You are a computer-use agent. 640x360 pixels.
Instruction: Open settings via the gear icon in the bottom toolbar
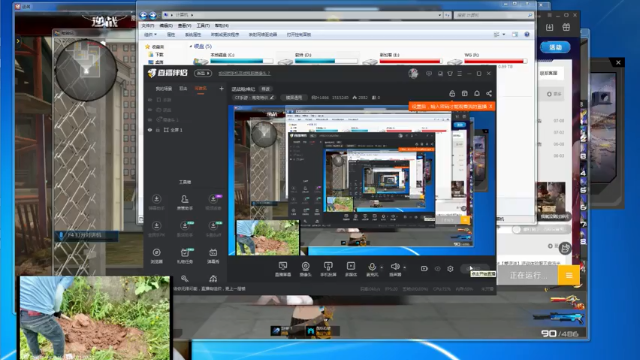click(450, 269)
